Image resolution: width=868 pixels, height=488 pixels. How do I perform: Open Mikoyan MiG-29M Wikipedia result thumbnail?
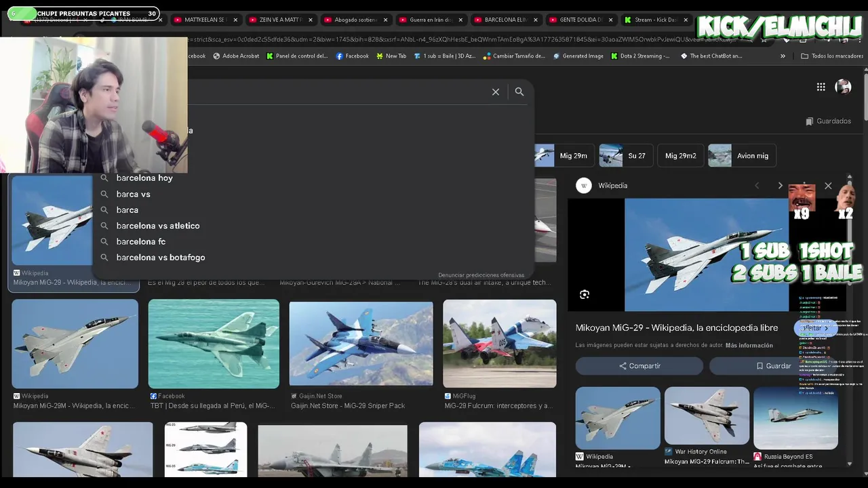click(75, 344)
